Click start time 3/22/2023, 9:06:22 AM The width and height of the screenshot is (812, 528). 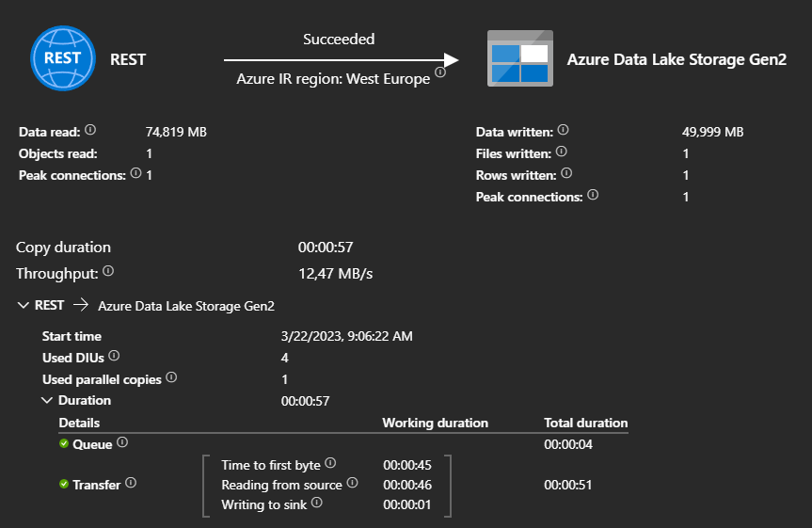(347, 336)
